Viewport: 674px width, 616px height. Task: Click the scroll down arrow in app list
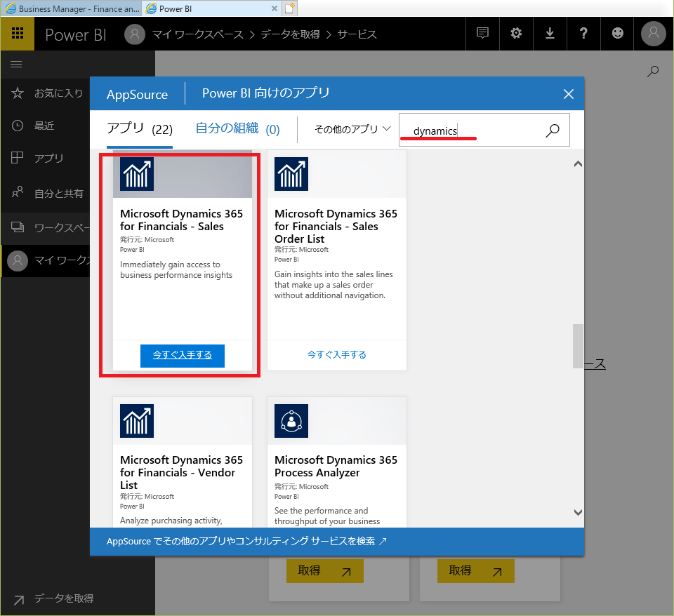[x=578, y=512]
